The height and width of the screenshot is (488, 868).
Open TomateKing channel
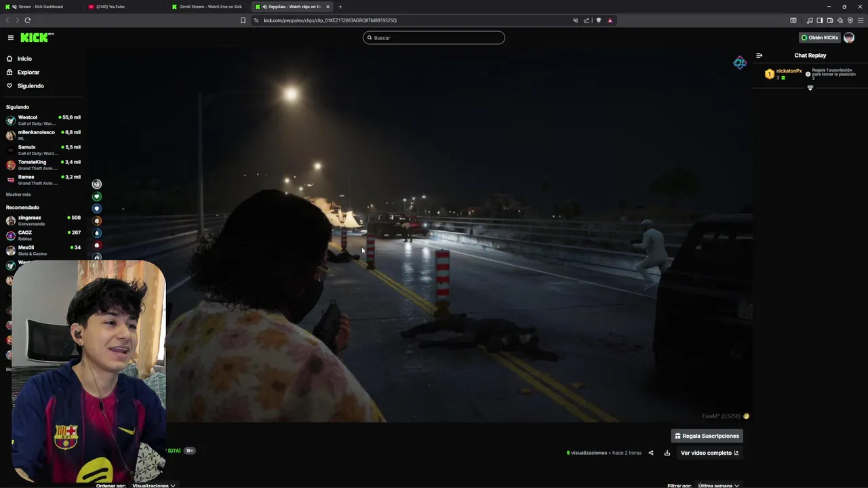point(43,165)
